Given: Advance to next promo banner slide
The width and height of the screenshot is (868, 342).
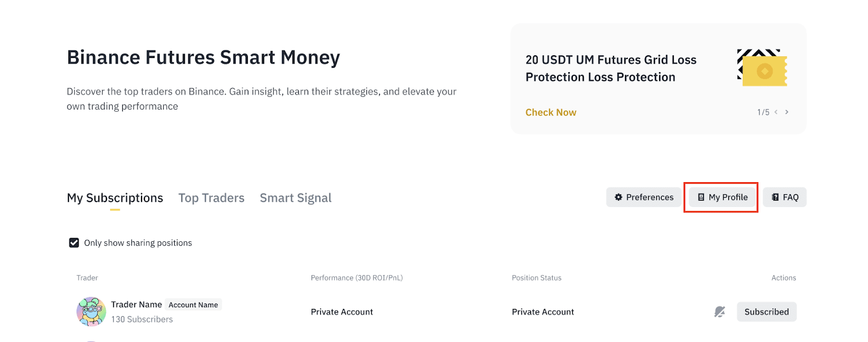Looking at the screenshot, I should tap(787, 112).
